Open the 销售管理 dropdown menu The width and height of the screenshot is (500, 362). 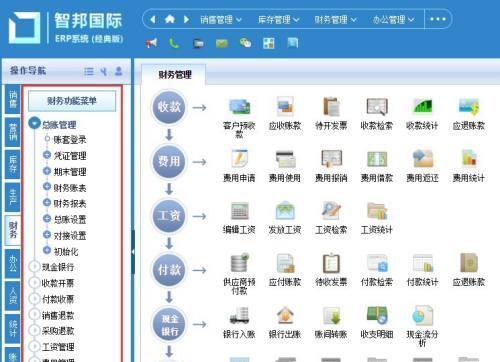221,20
